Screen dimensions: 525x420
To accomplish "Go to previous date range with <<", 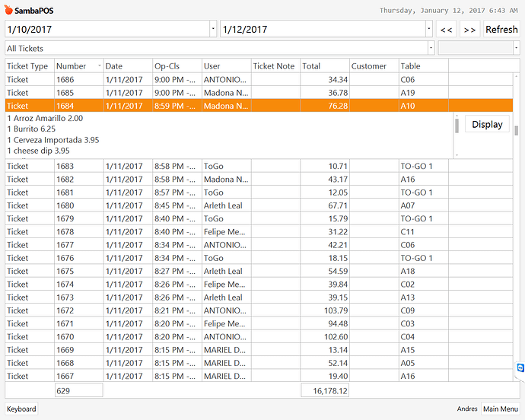I will click(447, 29).
